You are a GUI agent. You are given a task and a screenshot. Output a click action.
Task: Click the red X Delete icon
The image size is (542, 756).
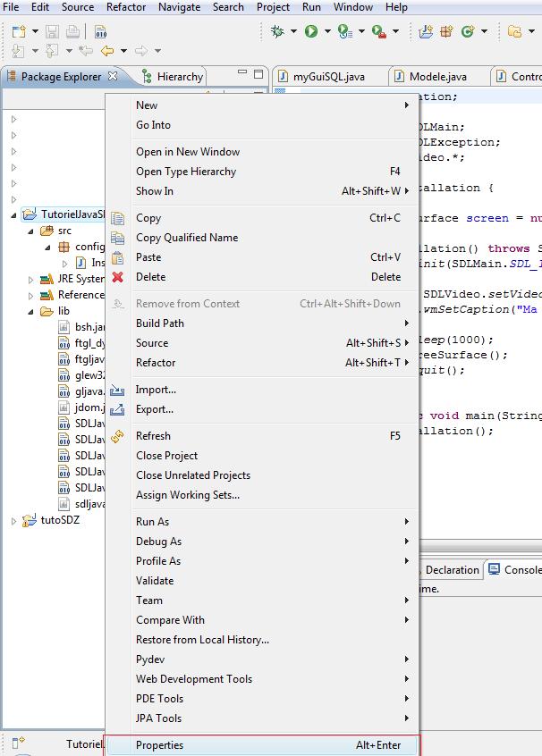(118, 277)
